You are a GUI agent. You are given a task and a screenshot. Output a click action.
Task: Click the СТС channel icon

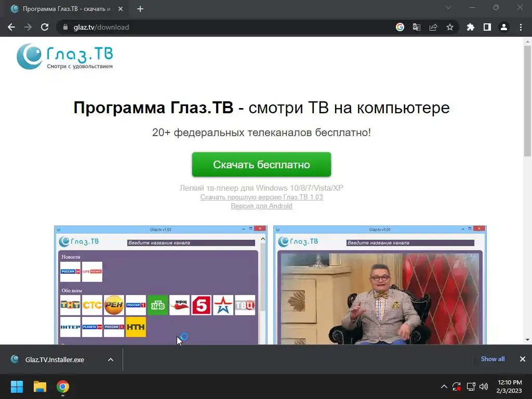pos(92,305)
